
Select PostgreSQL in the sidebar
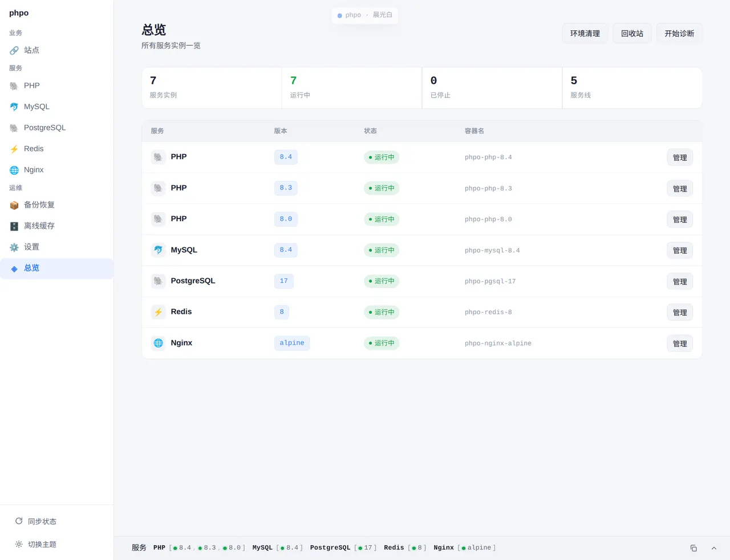(x=57, y=128)
